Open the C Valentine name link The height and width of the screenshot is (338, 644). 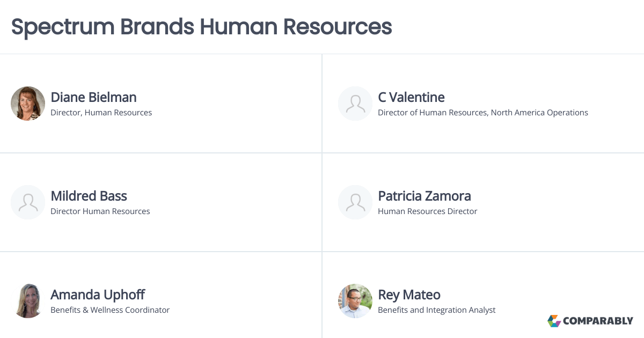[411, 97]
